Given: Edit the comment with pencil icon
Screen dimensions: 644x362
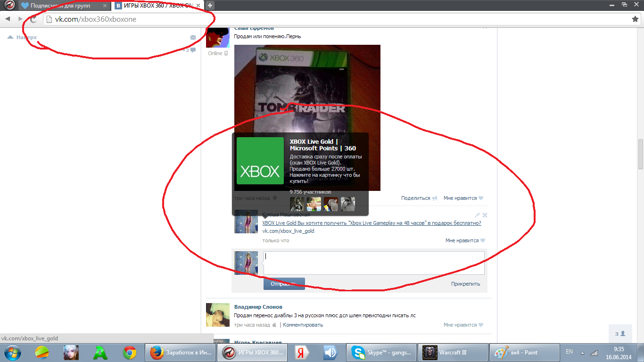Looking at the screenshot, I should [477, 215].
